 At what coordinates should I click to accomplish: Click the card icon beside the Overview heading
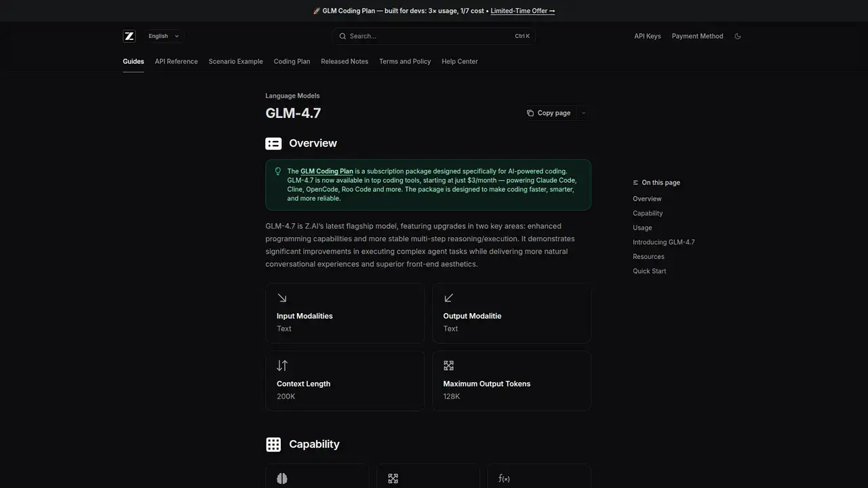[273, 143]
